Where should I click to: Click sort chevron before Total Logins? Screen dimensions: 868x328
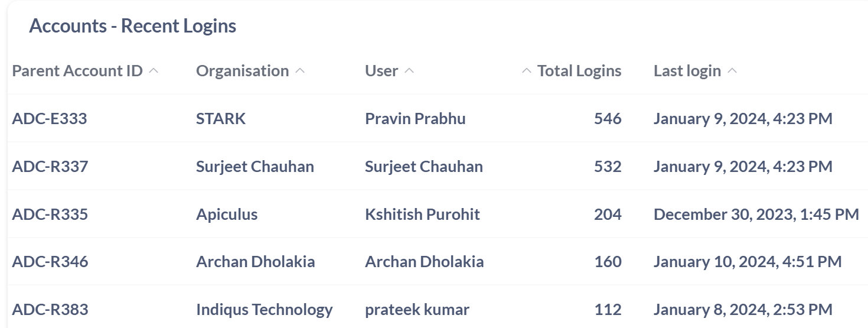(527, 71)
